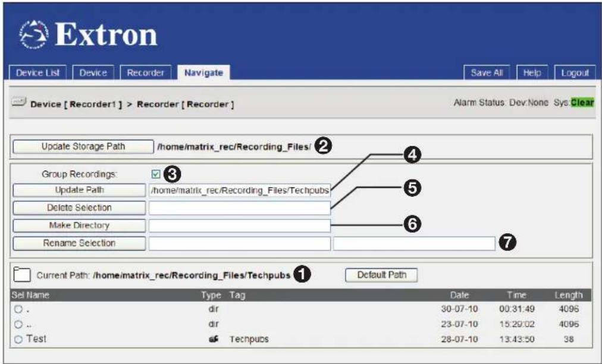Select the Navigate tab

[x=203, y=73]
